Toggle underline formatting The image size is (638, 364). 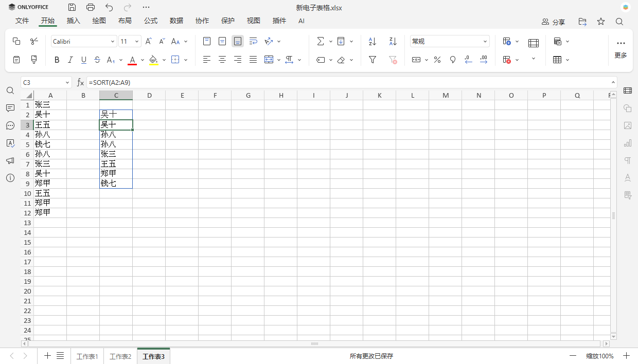83,60
